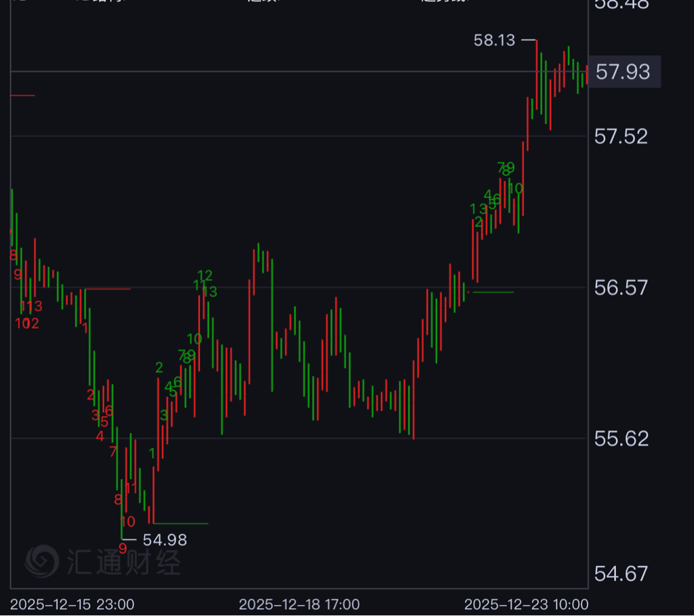Click the red sequence count 7
Image resolution: width=694 pixels, height=616 pixels.
coord(113,452)
